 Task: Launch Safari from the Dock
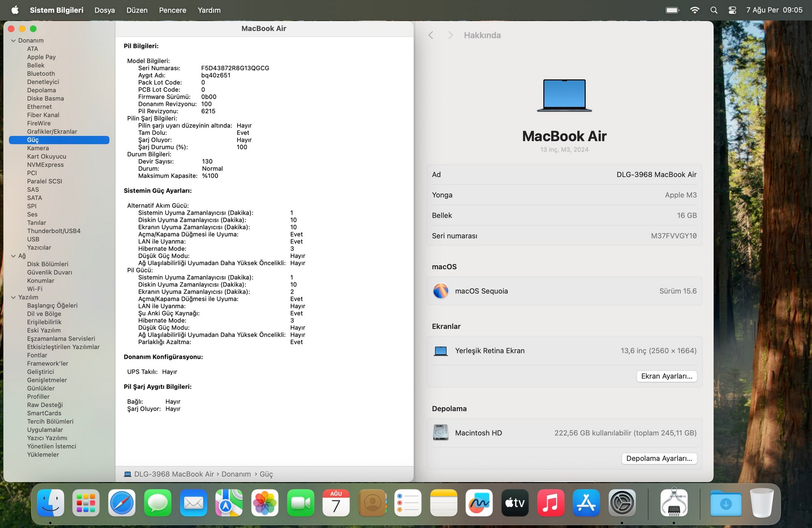point(122,503)
